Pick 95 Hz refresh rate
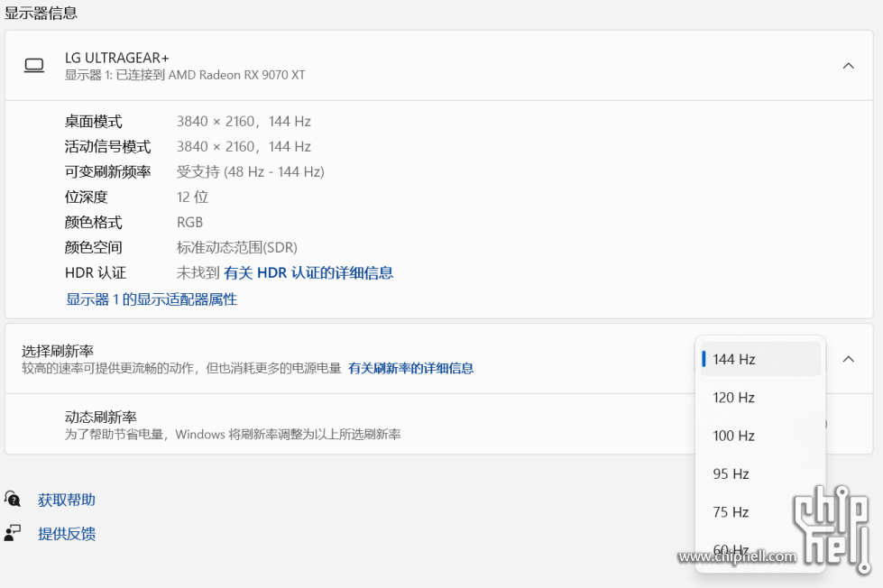 (760, 473)
